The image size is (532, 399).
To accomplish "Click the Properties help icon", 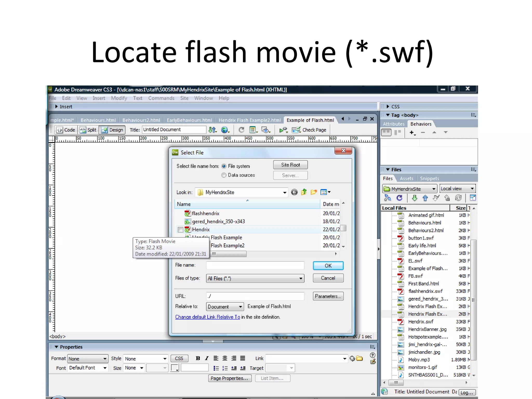I will (x=373, y=355).
